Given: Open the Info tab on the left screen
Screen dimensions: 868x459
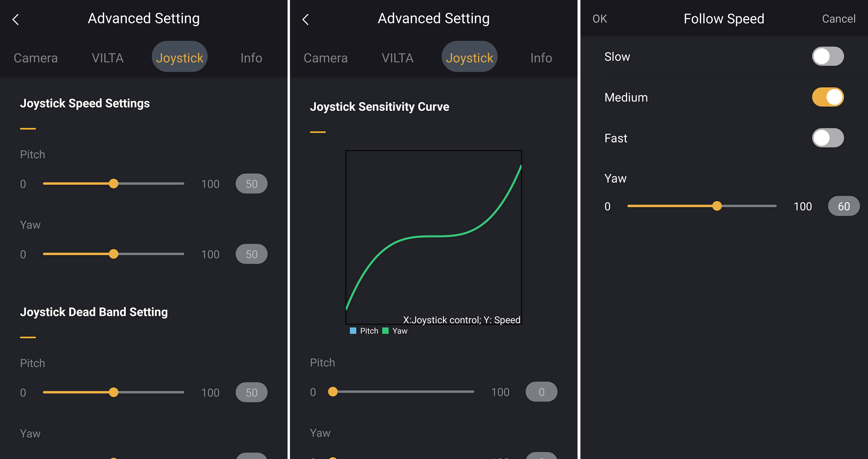Looking at the screenshot, I should [x=251, y=58].
